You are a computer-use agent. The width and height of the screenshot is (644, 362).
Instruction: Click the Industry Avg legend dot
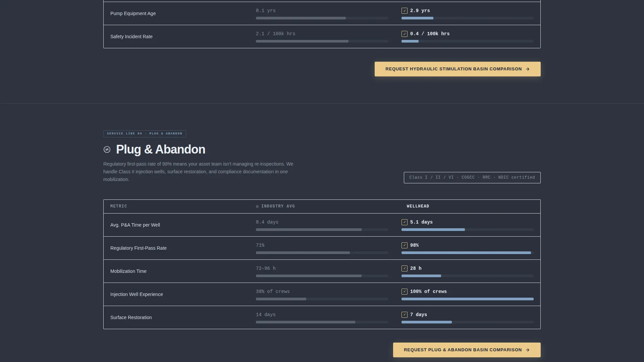[257, 206]
